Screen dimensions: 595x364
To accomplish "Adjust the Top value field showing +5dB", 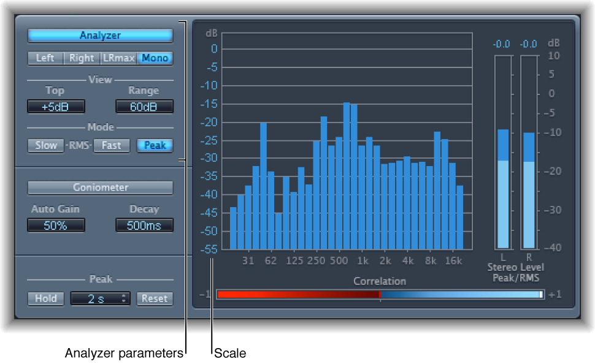I will pyautogui.click(x=56, y=106).
